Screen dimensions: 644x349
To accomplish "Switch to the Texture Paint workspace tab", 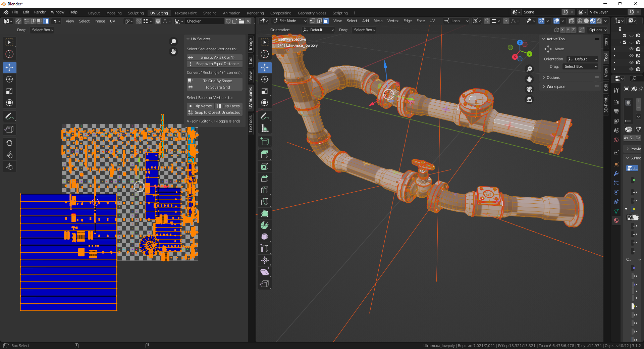I will 185,13.
